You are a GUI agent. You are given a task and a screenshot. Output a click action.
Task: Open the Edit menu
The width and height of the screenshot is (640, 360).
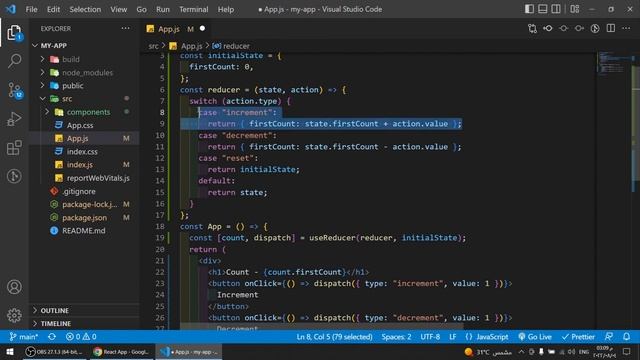(x=53, y=9)
